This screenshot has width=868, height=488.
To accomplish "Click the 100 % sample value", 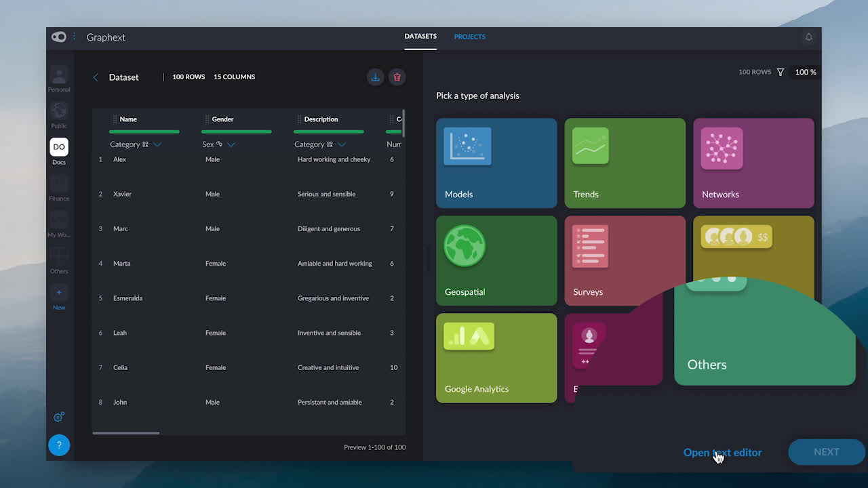I will click(806, 72).
